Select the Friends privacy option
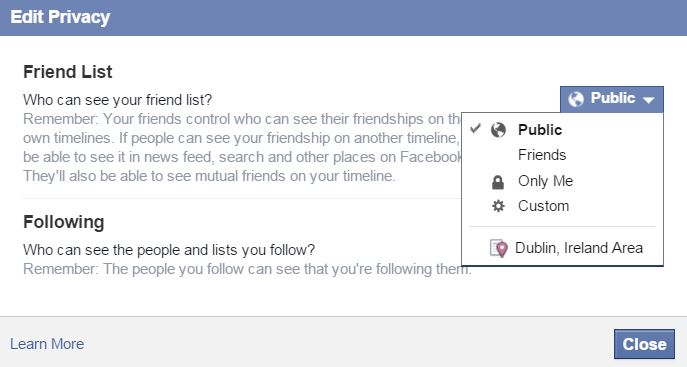This screenshot has width=687, height=367. point(542,155)
